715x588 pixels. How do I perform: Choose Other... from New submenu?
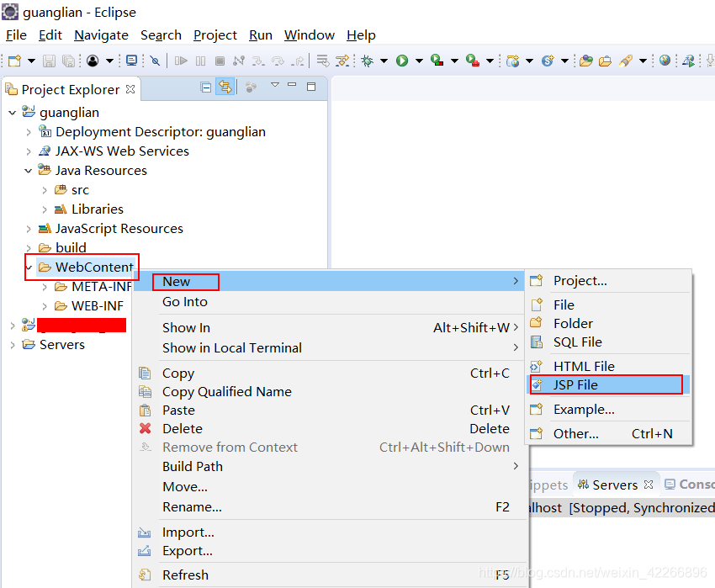point(608,434)
